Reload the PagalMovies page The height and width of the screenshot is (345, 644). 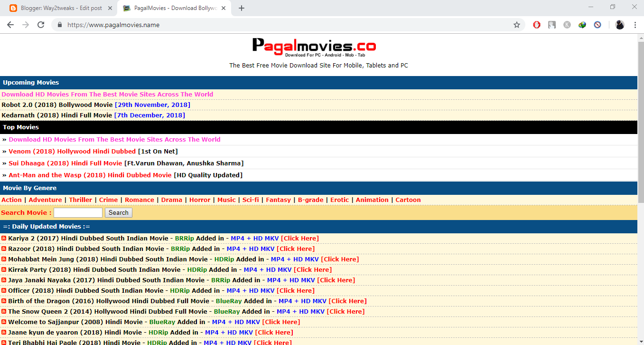coord(41,25)
